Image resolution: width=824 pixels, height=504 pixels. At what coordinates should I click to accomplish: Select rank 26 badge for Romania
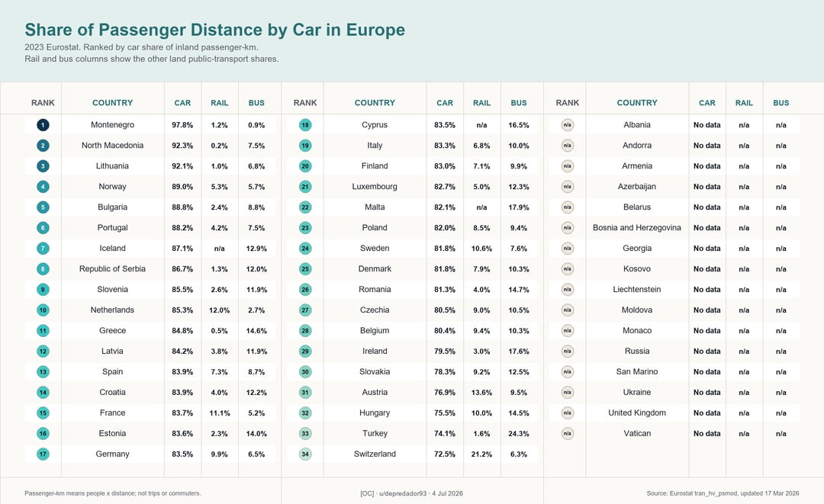[305, 289]
